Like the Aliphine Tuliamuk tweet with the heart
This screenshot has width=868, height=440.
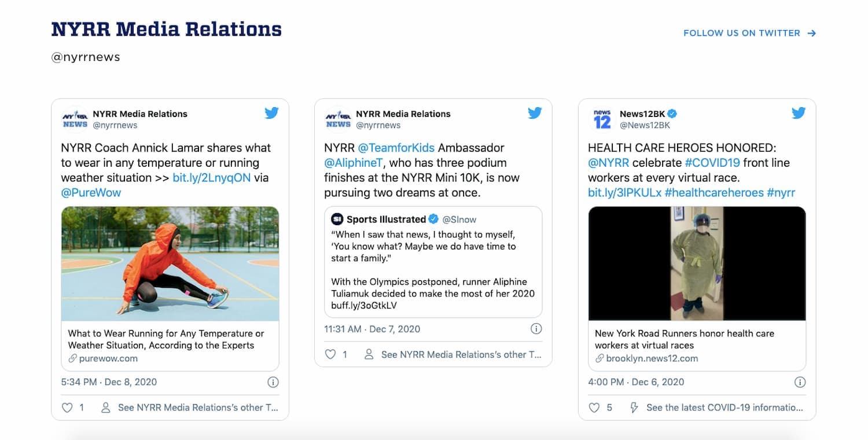point(330,354)
